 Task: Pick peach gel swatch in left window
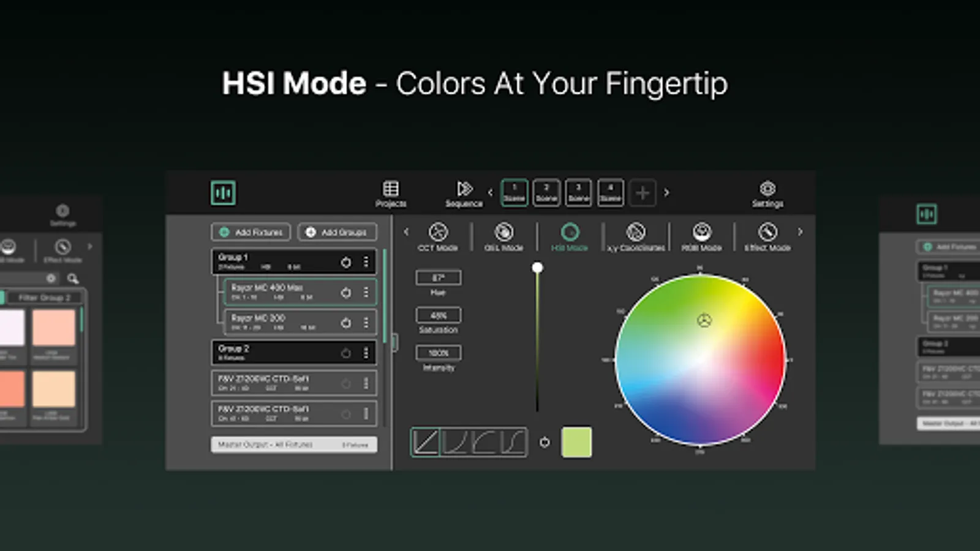(54, 328)
